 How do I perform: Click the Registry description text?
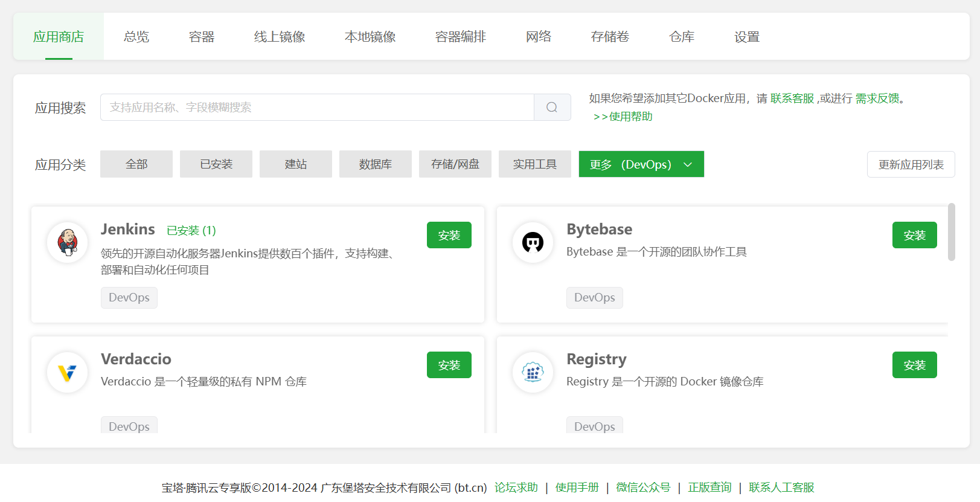(x=665, y=382)
